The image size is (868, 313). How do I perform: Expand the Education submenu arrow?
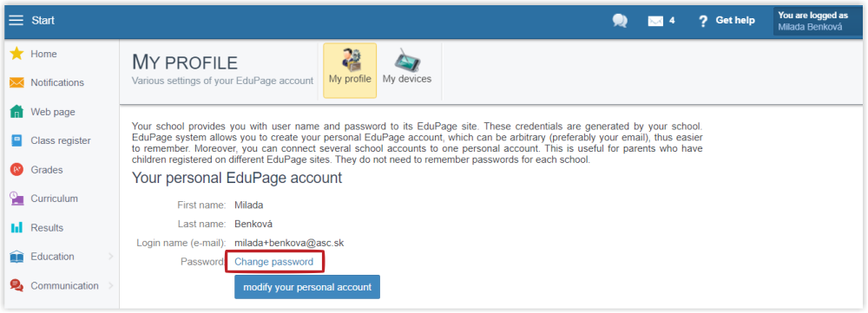[111, 257]
